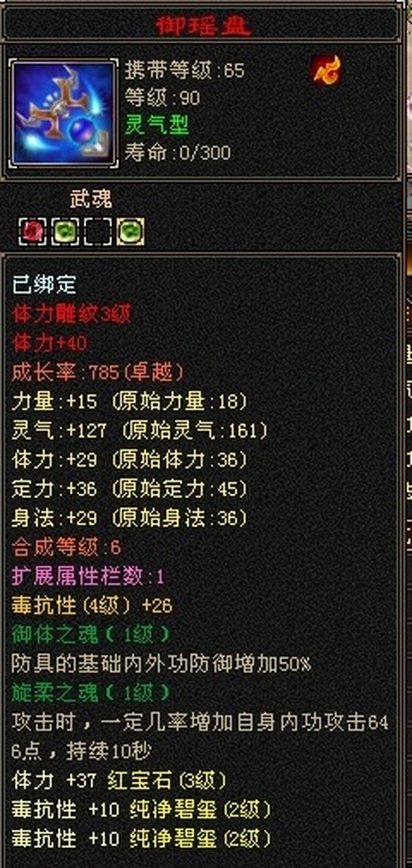Click the 成长率:785(卓越) line

98,373
